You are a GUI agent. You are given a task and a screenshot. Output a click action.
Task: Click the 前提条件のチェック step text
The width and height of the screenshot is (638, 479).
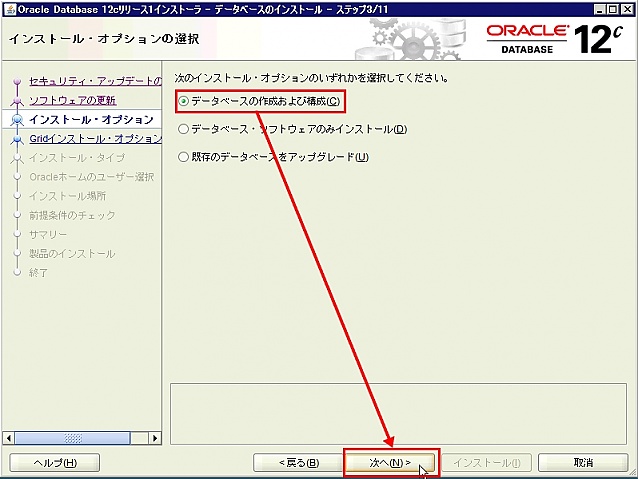click(72, 215)
